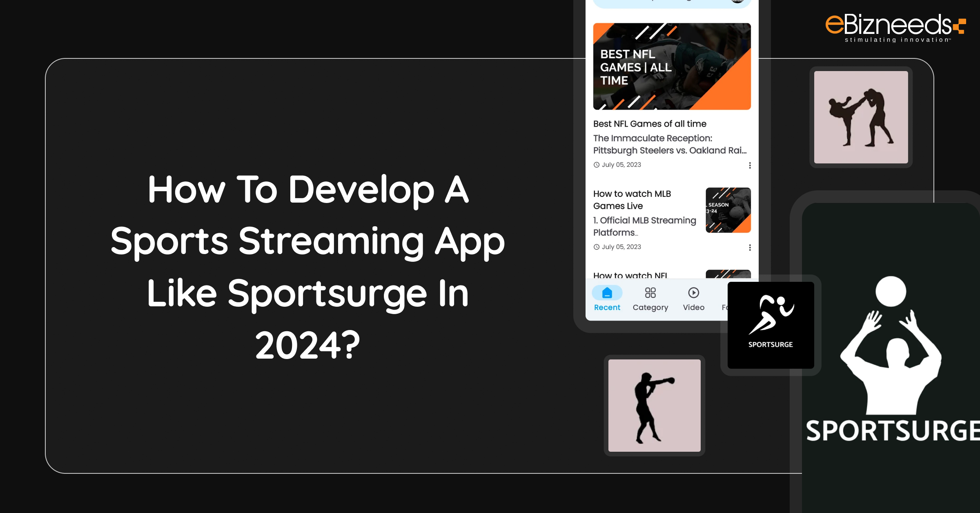Click the boxer silhouette tile
This screenshot has height=513, width=980.
tap(654, 405)
